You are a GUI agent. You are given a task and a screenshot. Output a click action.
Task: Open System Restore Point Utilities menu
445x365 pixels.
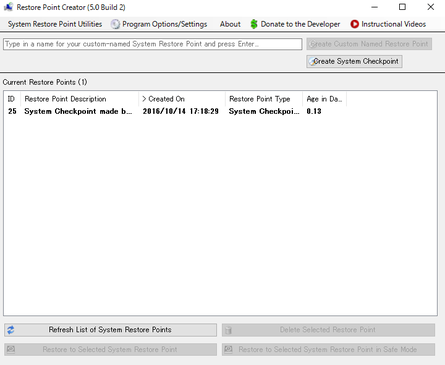pos(55,24)
